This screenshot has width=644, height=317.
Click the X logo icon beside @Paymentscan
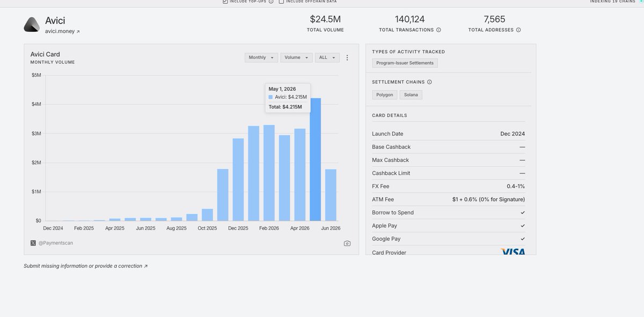(x=33, y=243)
